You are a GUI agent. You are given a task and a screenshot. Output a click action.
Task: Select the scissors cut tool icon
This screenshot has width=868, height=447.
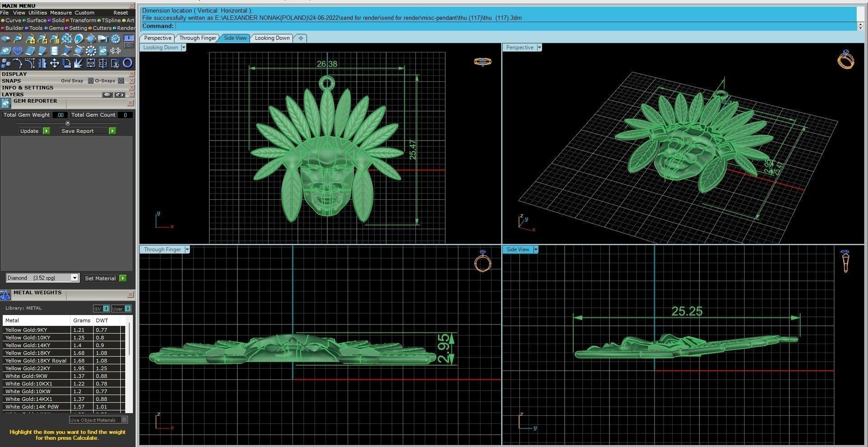(x=116, y=63)
